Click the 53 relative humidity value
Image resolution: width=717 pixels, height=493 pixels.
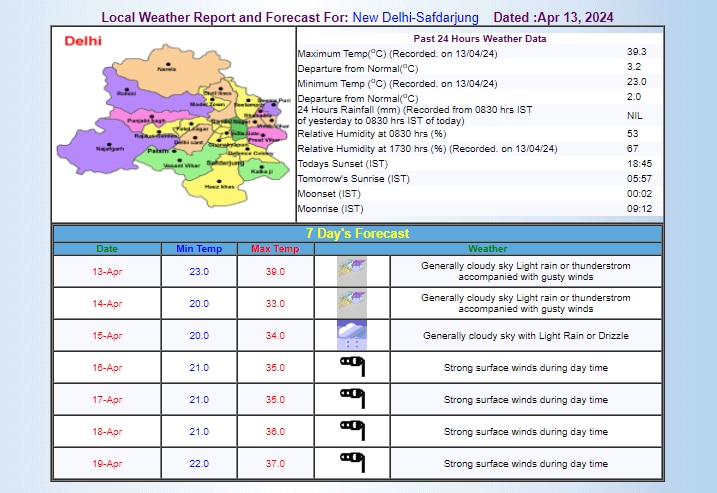pyautogui.click(x=632, y=134)
